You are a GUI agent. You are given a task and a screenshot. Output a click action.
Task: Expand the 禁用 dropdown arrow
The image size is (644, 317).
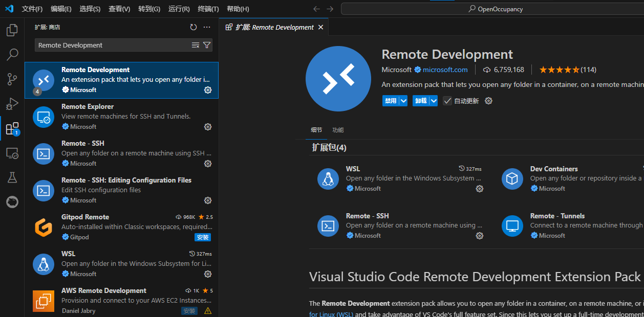point(403,101)
